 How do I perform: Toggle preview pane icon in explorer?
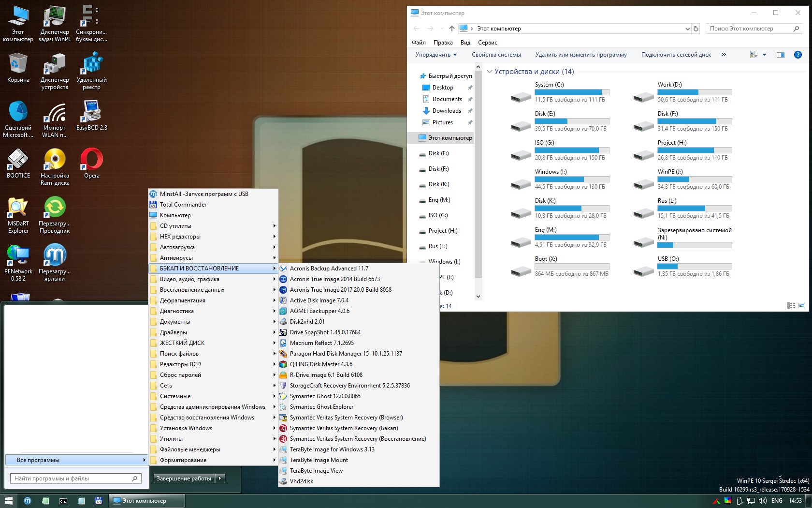[x=781, y=55]
